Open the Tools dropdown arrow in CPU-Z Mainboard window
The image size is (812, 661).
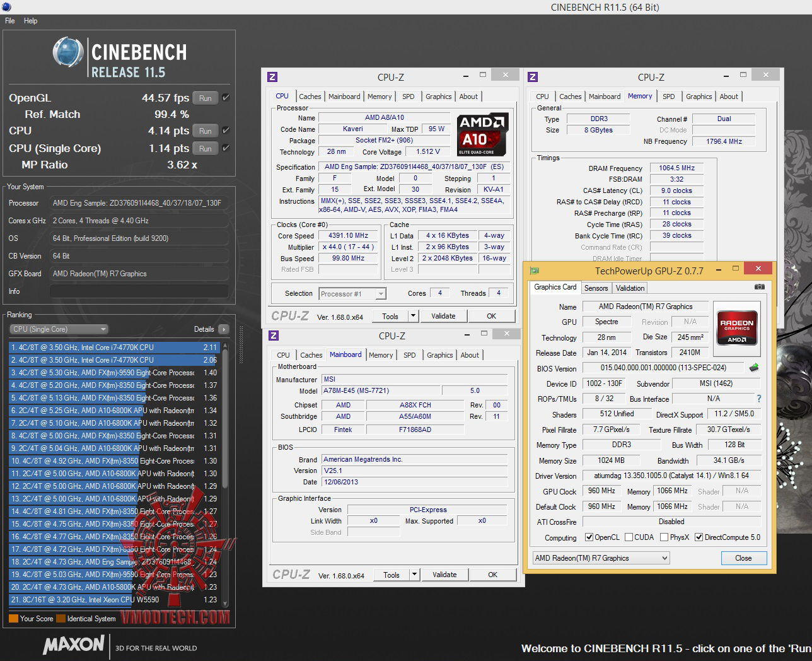click(x=414, y=575)
